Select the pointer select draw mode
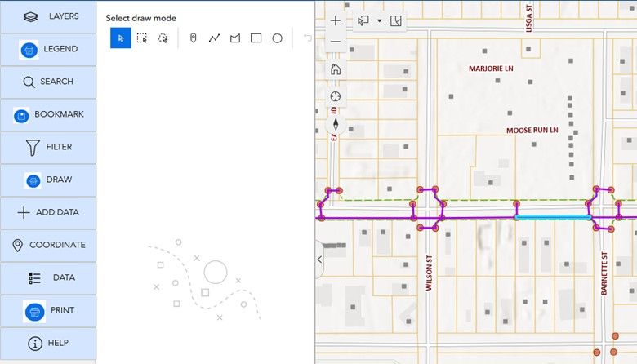637x364 pixels. tap(121, 38)
